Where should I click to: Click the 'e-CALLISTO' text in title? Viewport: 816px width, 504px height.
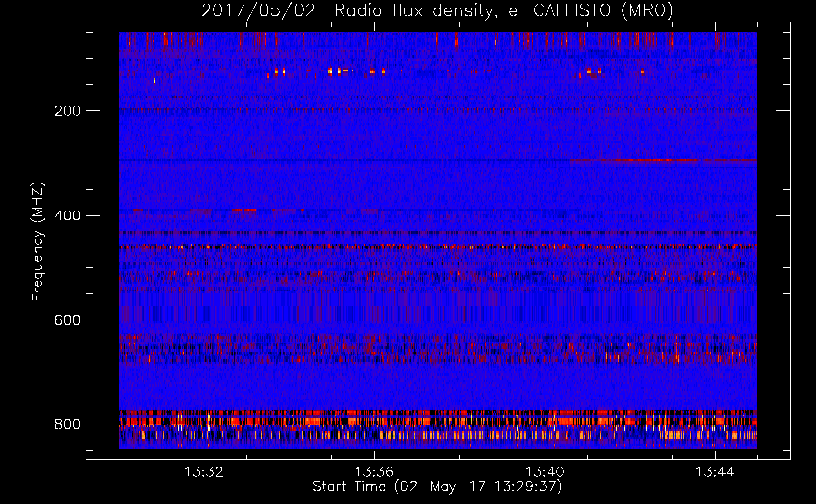coord(560,11)
